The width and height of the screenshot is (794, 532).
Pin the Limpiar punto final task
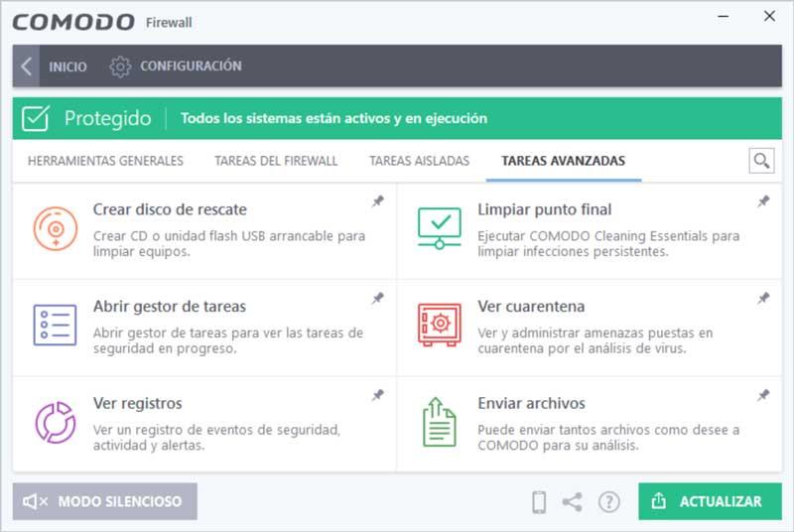(x=763, y=201)
